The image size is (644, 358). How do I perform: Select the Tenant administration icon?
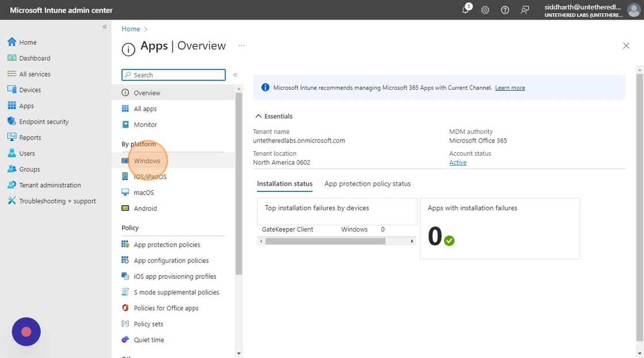[11, 185]
